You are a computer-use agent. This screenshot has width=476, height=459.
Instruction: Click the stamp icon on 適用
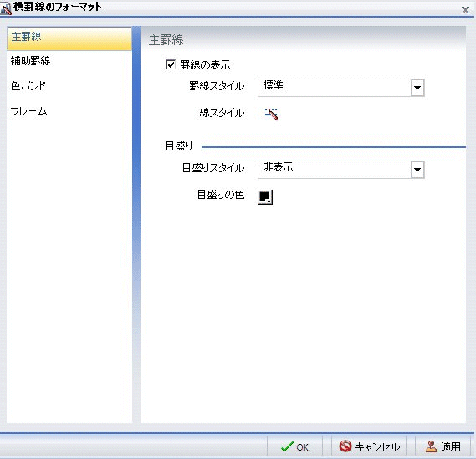pos(431,446)
